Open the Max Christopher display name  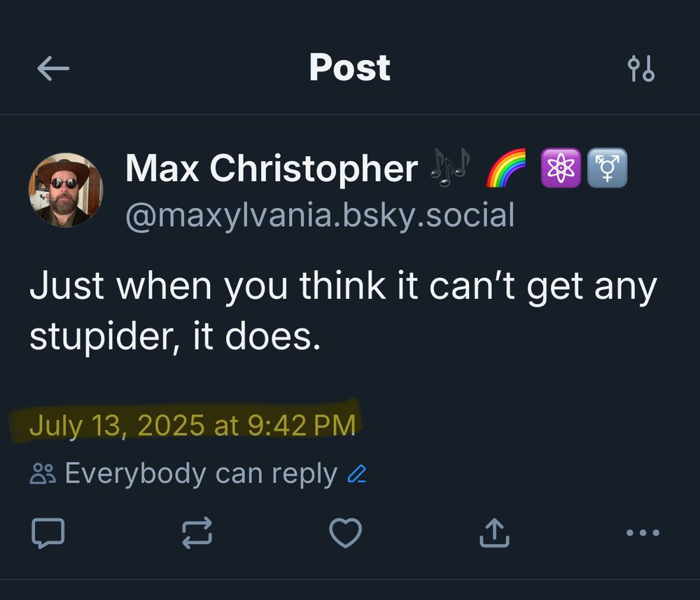click(272, 169)
